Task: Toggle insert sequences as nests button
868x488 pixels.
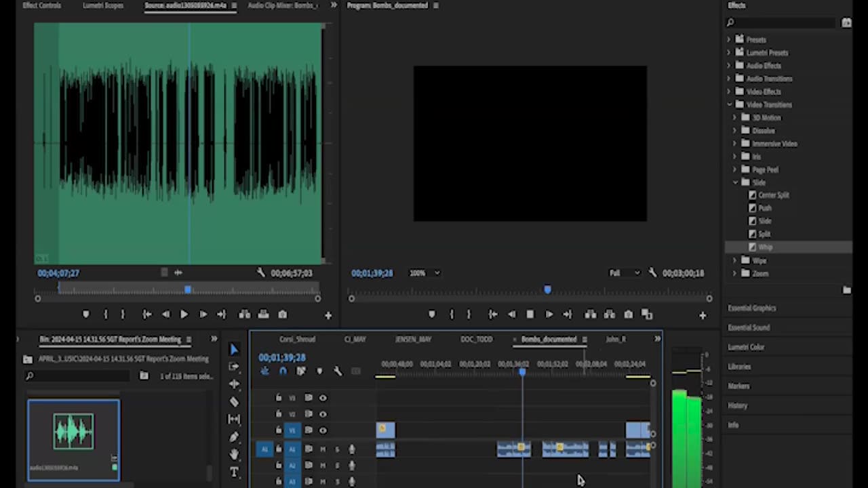Action: click(x=264, y=371)
